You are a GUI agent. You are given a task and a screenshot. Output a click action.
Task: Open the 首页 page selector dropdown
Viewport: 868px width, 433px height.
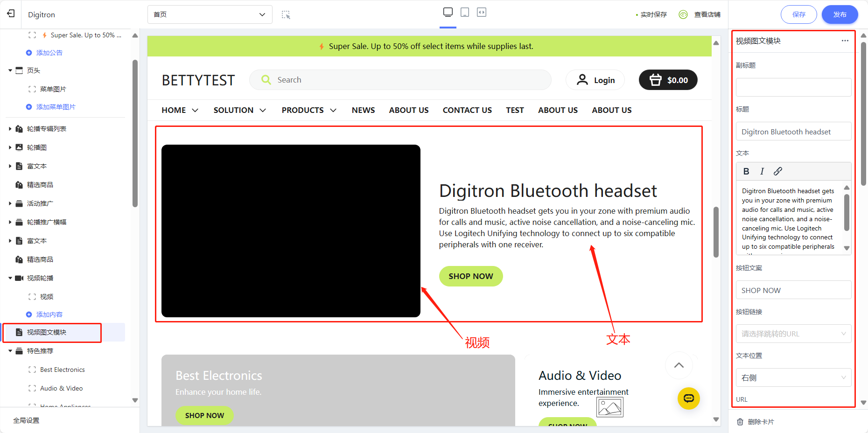(210, 14)
